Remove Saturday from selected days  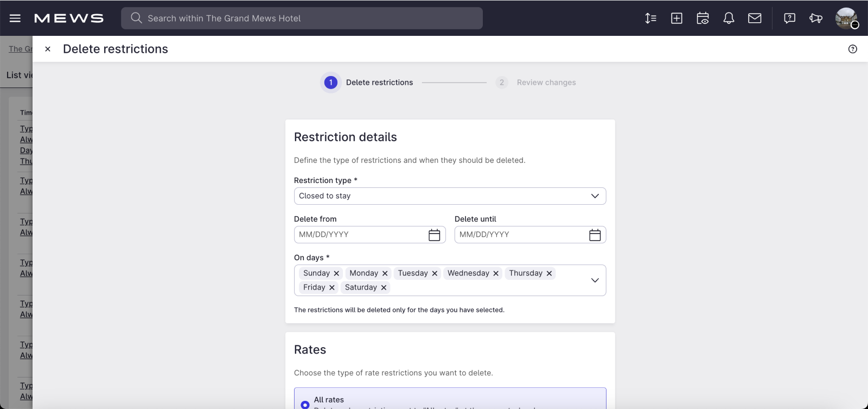coord(384,287)
